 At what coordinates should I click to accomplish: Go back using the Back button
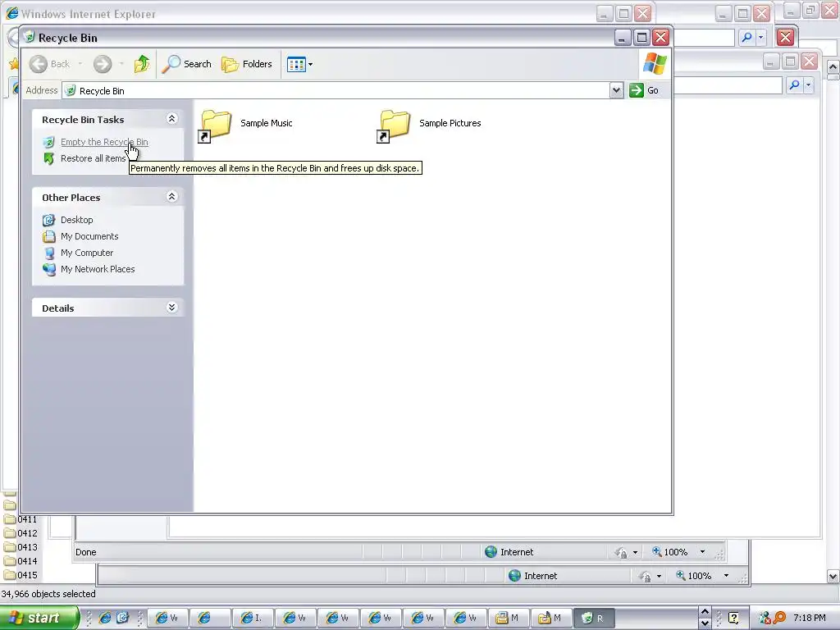coord(49,64)
